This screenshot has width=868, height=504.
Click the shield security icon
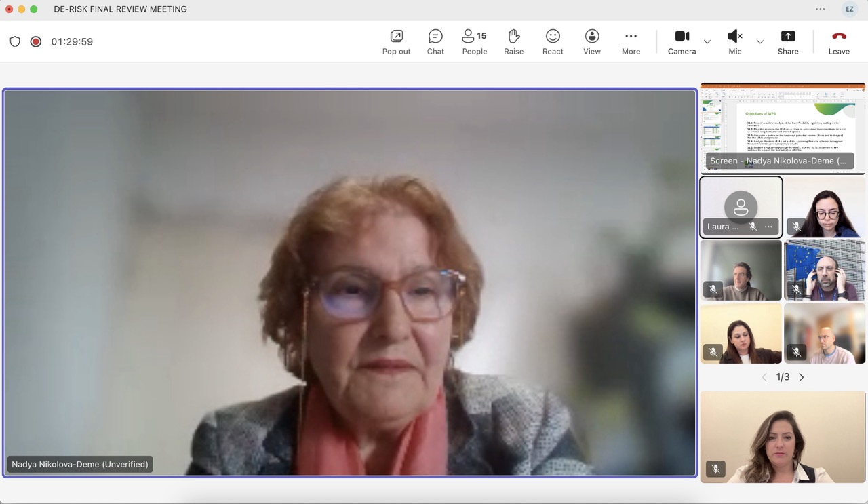(x=15, y=41)
